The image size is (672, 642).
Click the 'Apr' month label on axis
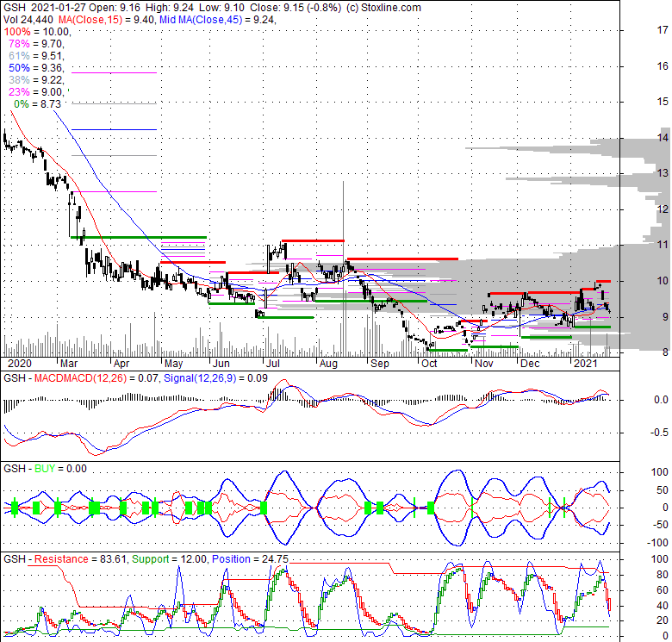121,364
